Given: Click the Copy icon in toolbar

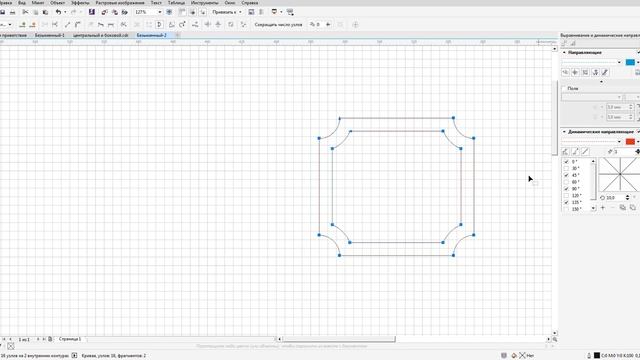Looking at the screenshot, I should point(36,12).
